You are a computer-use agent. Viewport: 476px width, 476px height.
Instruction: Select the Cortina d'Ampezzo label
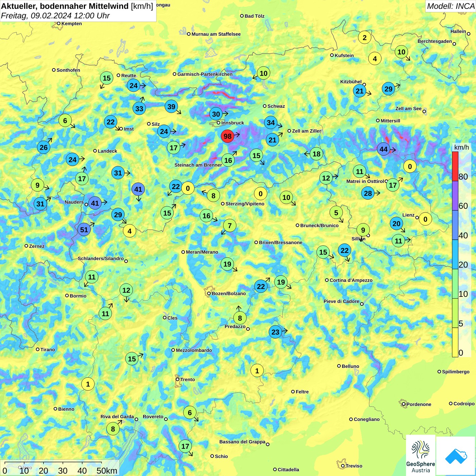(x=351, y=280)
